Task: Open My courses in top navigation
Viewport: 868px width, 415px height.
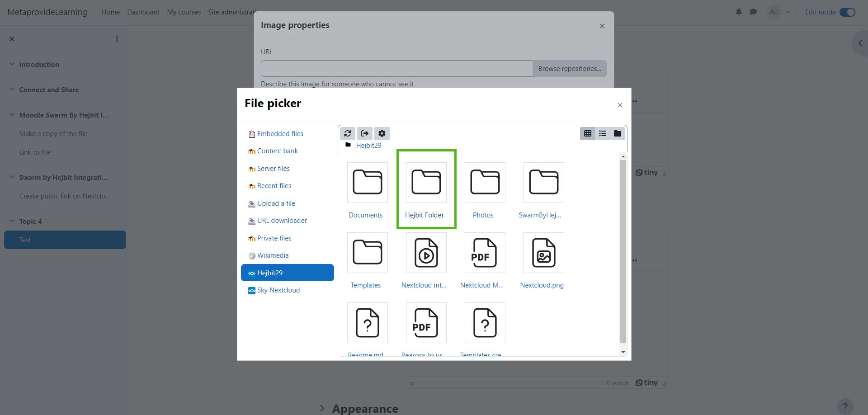Action: click(184, 12)
